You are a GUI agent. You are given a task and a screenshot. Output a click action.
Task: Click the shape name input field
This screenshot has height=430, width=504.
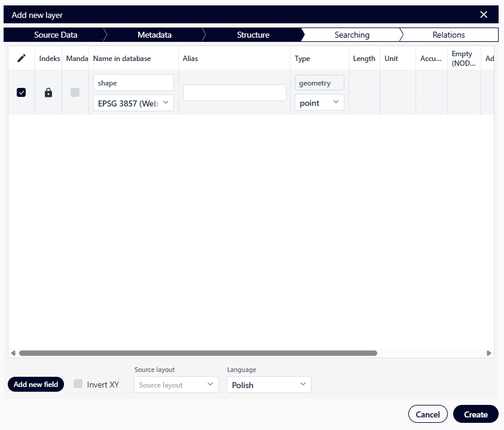(133, 83)
